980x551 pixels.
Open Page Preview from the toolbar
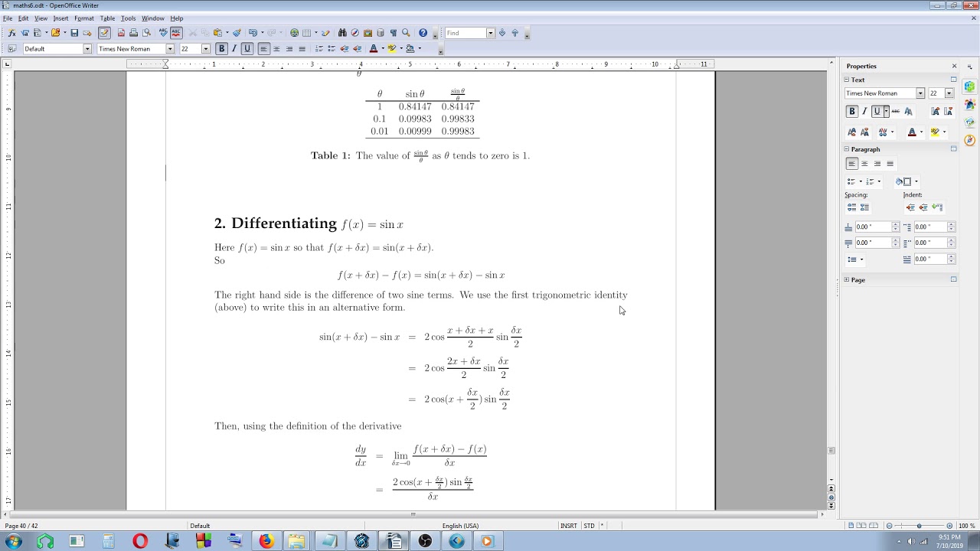coord(146,33)
